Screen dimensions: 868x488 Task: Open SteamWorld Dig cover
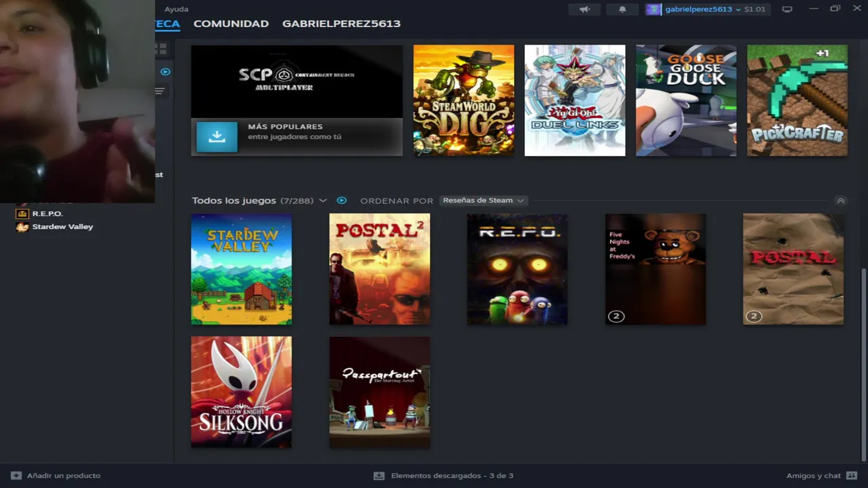[464, 100]
